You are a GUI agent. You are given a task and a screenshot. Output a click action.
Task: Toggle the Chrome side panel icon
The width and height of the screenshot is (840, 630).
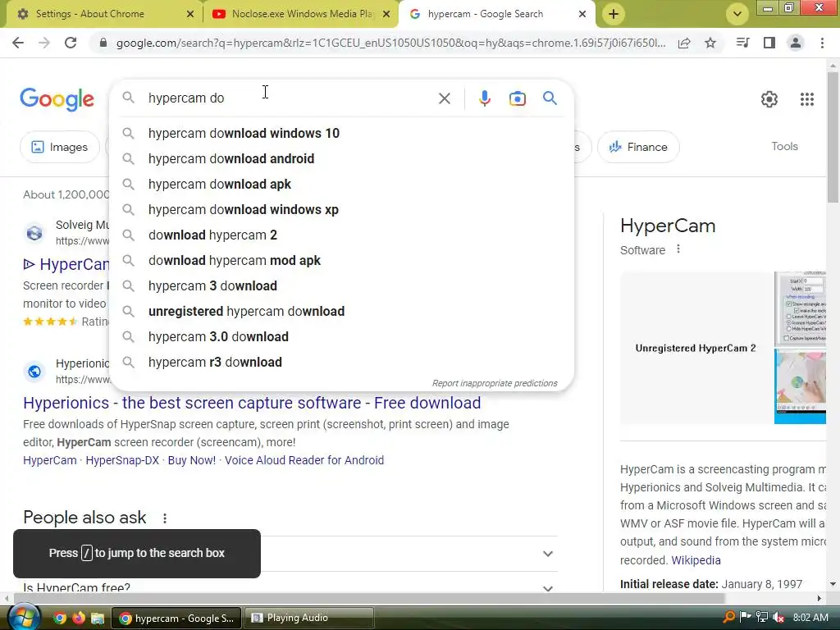pos(769,43)
